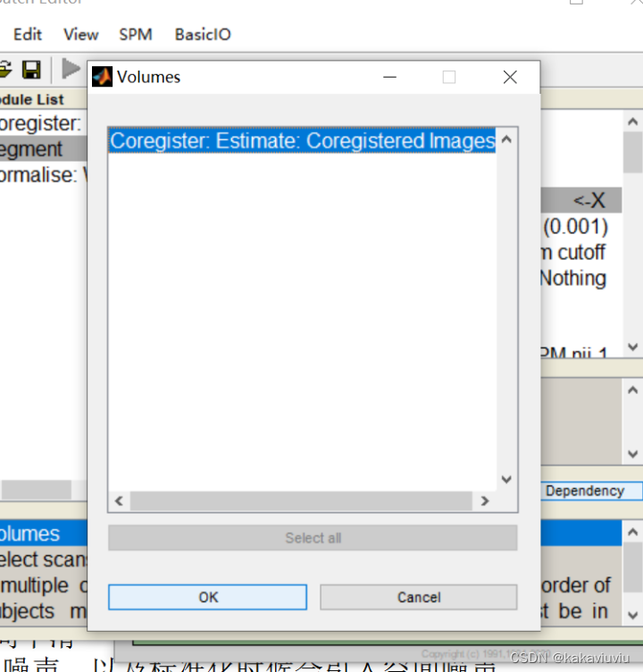The width and height of the screenshot is (643, 672).
Task: Select Coregister: Estimate: Coregistered Images entry
Action: click(303, 140)
